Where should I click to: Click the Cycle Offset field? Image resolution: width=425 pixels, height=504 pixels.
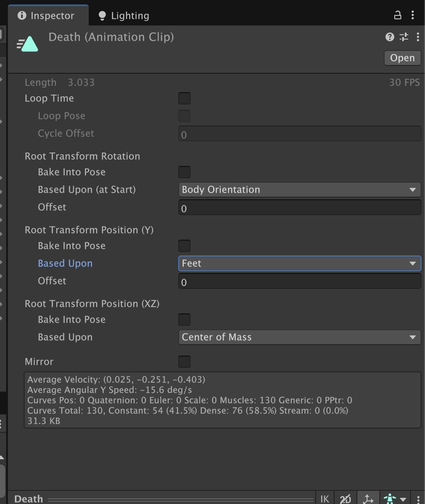click(299, 134)
